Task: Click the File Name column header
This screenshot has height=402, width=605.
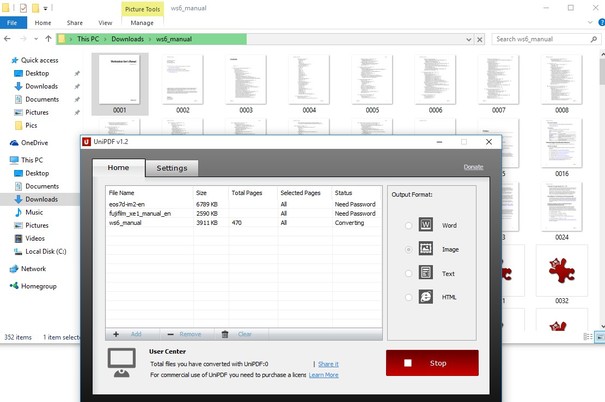Action: click(x=122, y=193)
